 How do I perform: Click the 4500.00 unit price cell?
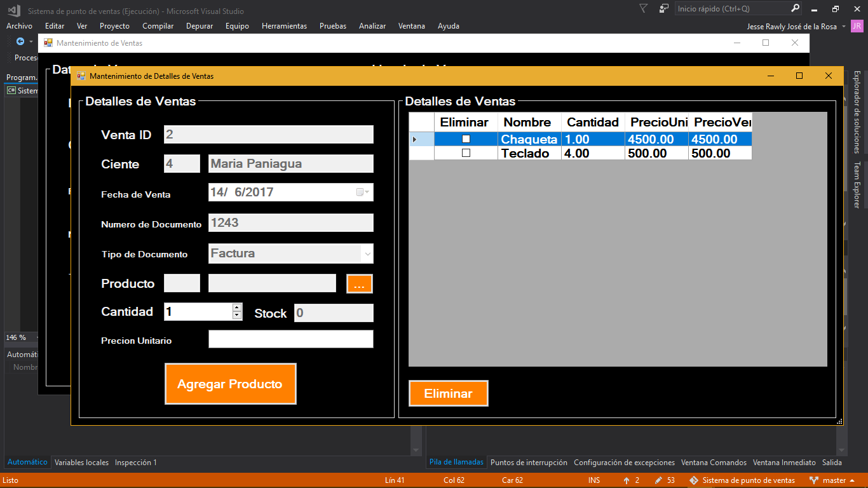(x=656, y=139)
